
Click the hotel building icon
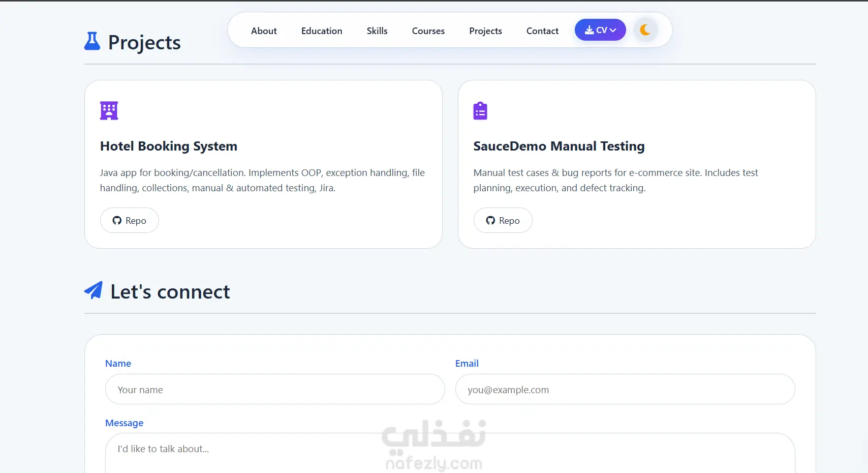[x=109, y=110]
